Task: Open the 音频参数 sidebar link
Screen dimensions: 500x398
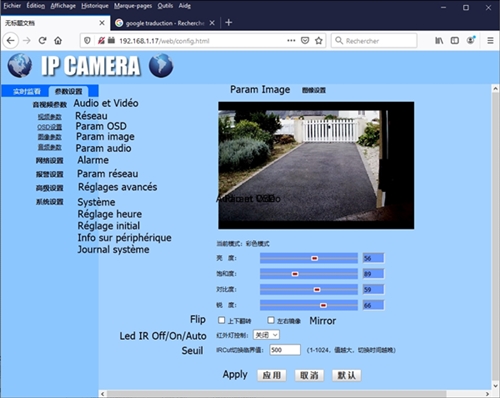Action: (50, 147)
